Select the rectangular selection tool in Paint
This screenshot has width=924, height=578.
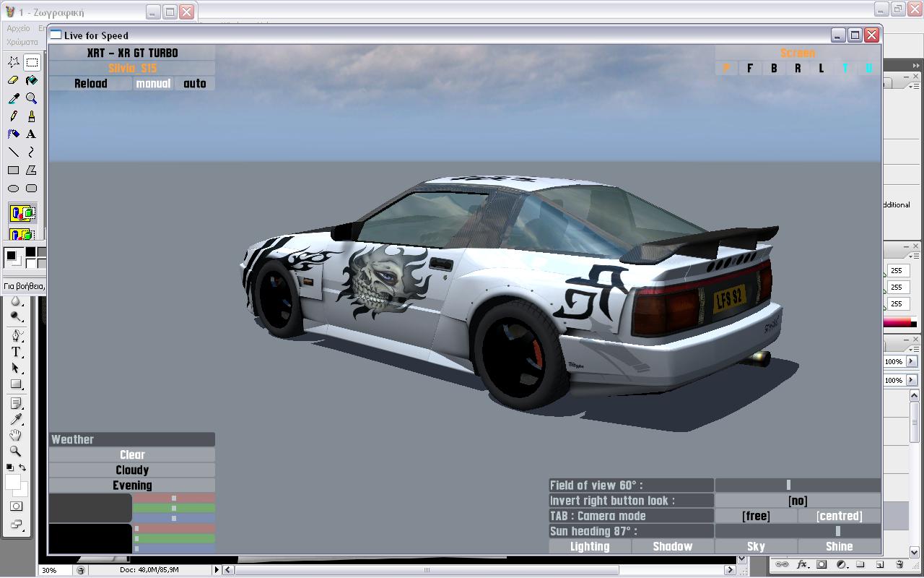[x=32, y=62]
